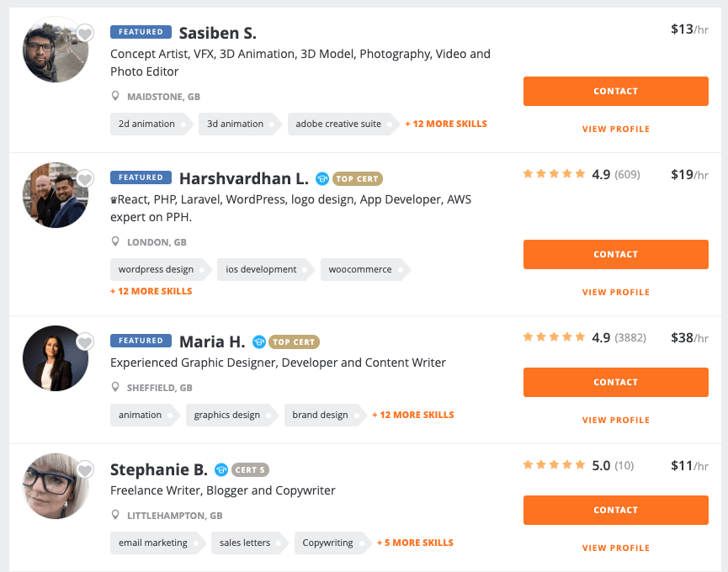The width and height of the screenshot is (728, 572).
Task: Toggle heart favorite on Harshvardhan L.
Action: (x=85, y=178)
